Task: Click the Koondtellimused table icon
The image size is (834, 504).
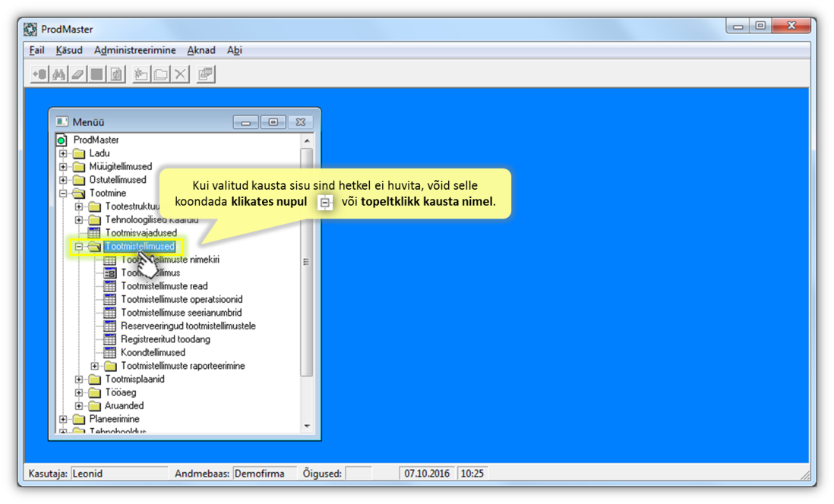Action: pos(109,352)
